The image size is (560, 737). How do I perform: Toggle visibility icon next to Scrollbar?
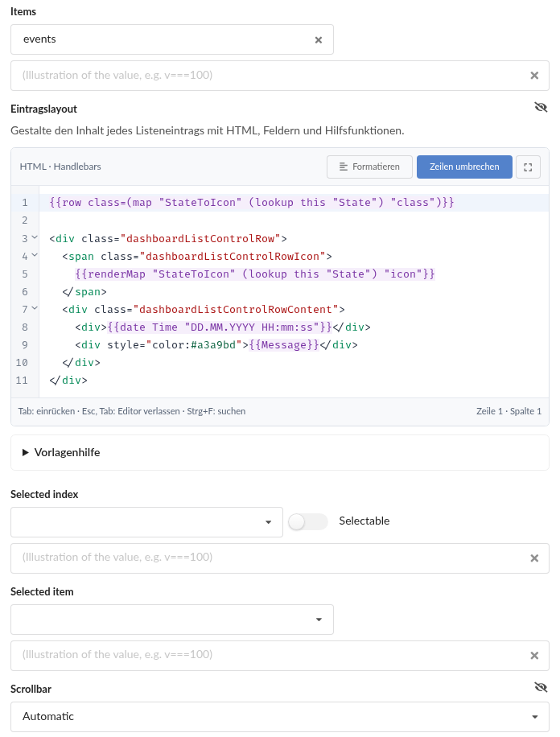(x=541, y=688)
